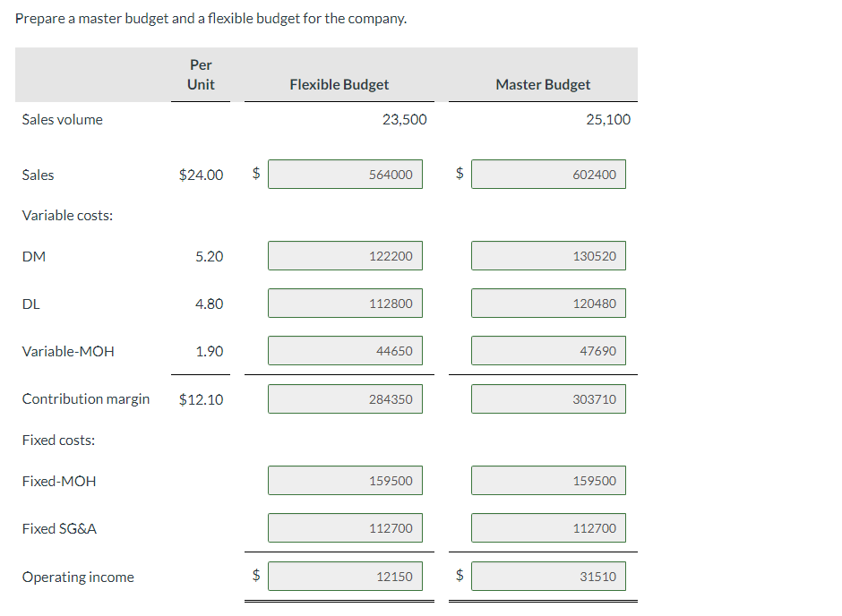Image resolution: width=842 pixels, height=616 pixels.
Task: Select the Master Budget DM field
Action: 548,256
